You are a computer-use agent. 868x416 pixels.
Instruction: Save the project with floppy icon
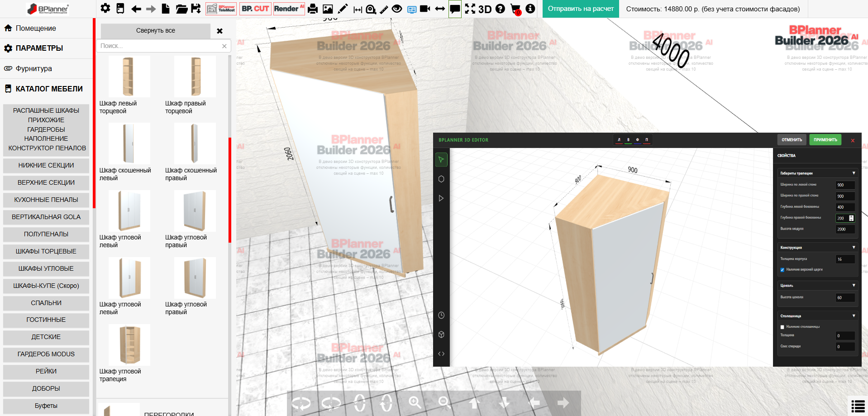pyautogui.click(x=196, y=9)
